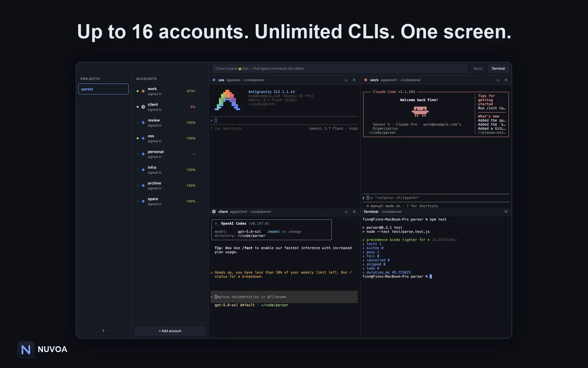The image size is (588, 368).
Task: Click the 'ACCOUNTS' section header
Action: point(146,79)
